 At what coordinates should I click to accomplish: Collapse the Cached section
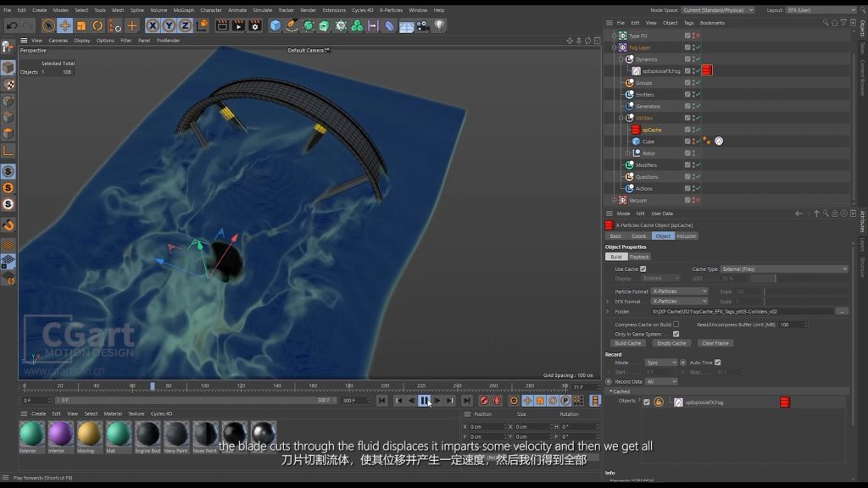[x=610, y=391]
